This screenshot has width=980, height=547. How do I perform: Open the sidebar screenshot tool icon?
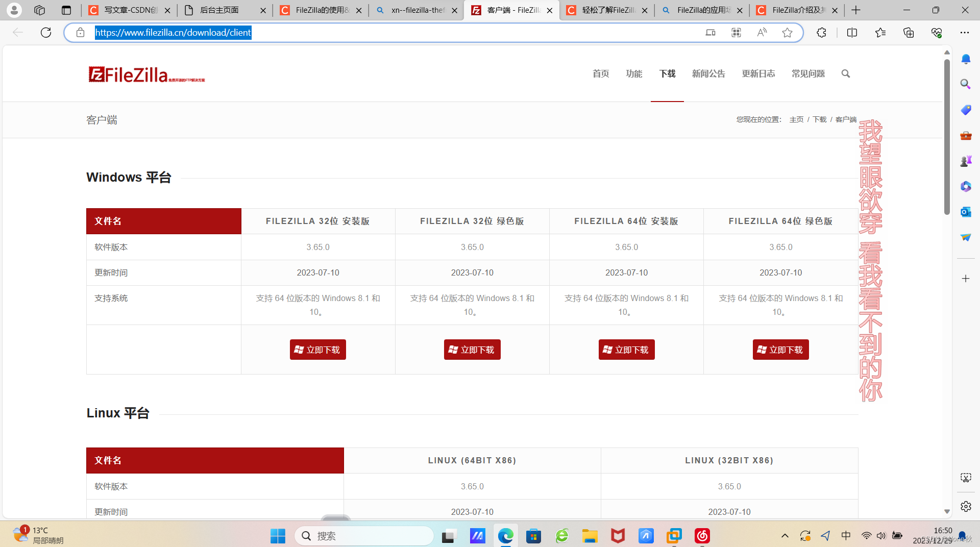(966, 478)
